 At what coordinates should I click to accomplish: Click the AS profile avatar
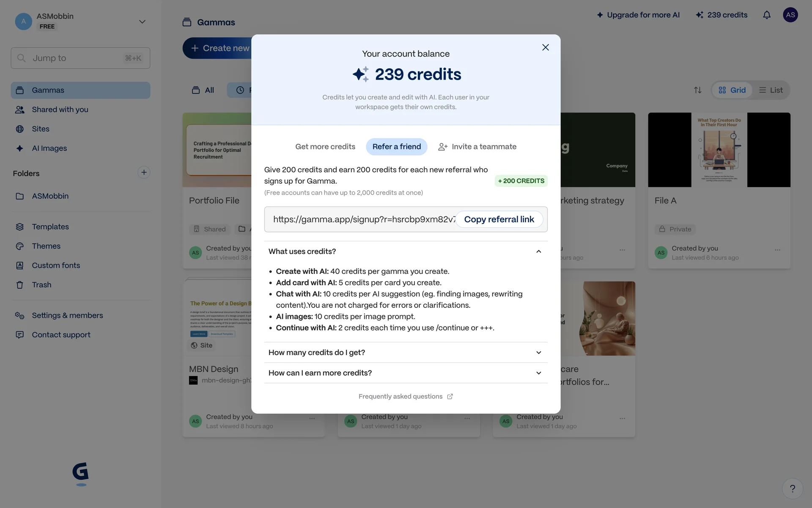coord(790,15)
